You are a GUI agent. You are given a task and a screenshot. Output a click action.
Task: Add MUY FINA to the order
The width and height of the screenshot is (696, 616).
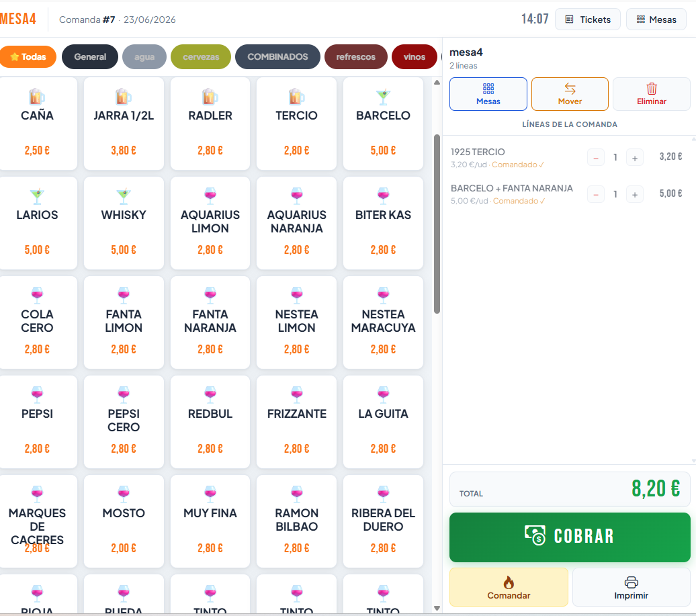pyautogui.click(x=210, y=521)
